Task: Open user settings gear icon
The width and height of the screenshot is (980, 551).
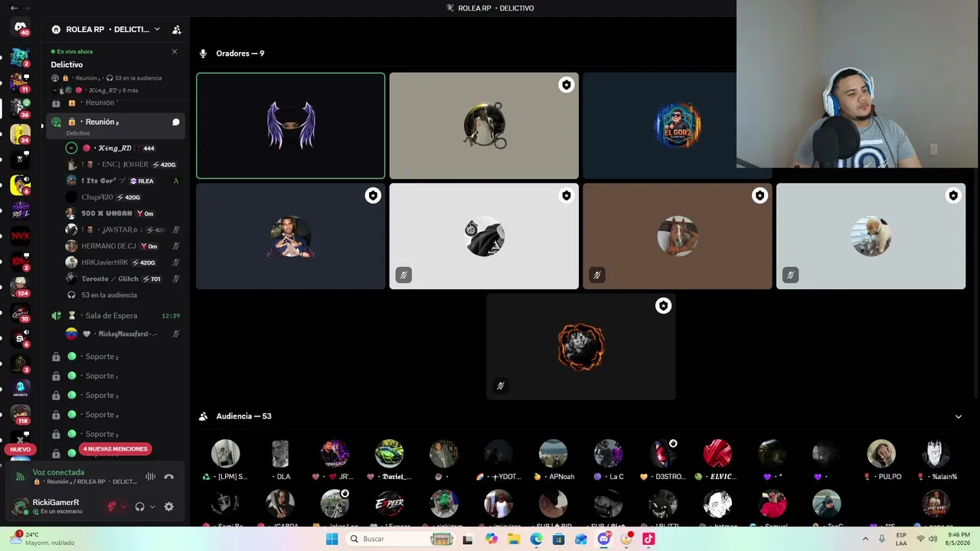Action: click(169, 507)
